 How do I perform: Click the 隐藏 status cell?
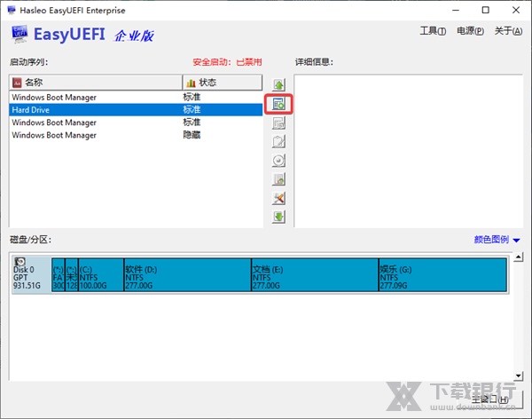[x=192, y=135]
